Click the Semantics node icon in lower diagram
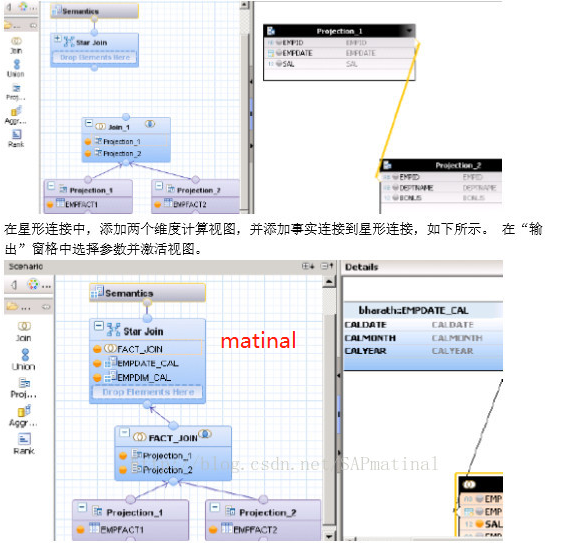Viewport: 588px width, 543px height. (98, 292)
